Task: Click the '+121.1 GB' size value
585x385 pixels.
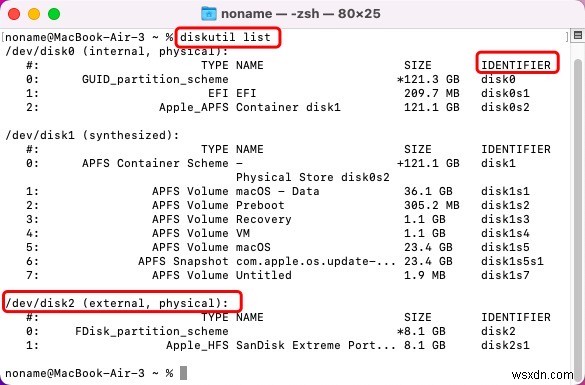Action: [x=428, y=163]
